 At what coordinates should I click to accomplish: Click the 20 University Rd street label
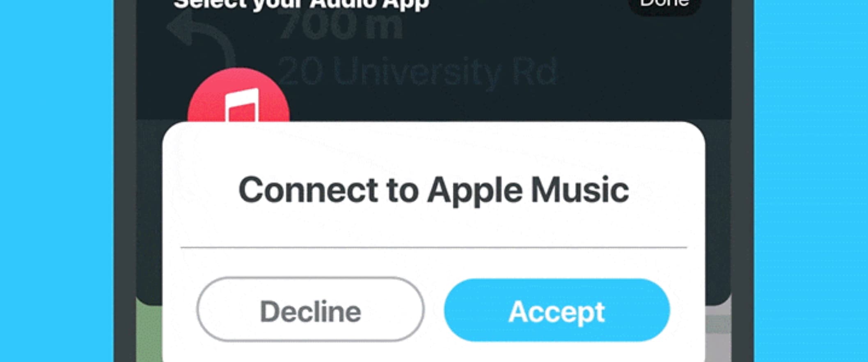[x=418, y=72]
